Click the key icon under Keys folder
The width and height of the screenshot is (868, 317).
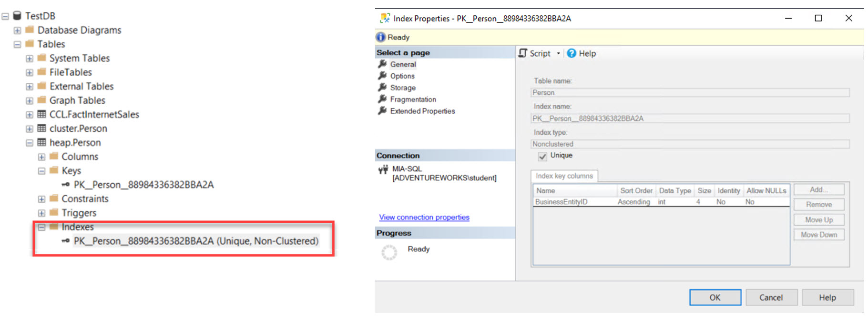click(x=66, y=185)
